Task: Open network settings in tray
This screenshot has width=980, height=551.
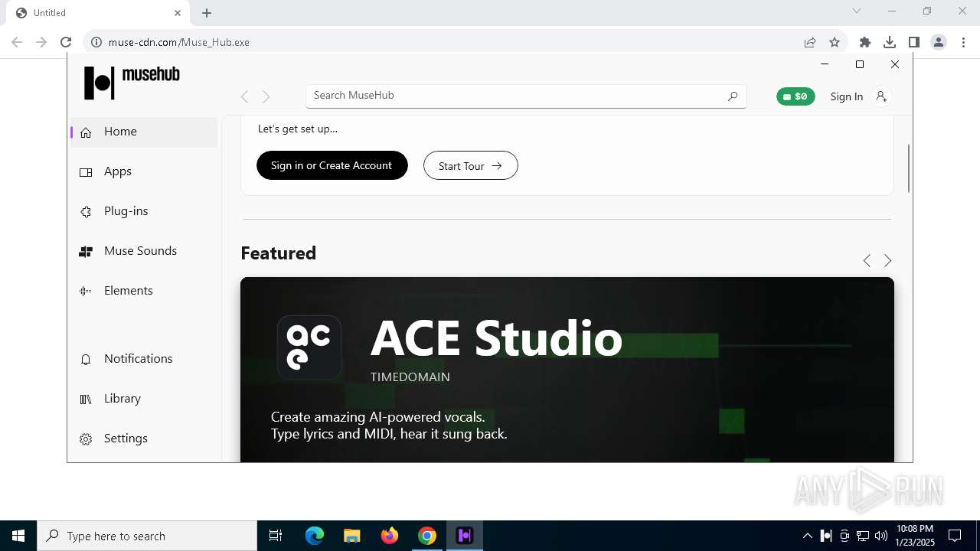Action: [x=863, y=536]
